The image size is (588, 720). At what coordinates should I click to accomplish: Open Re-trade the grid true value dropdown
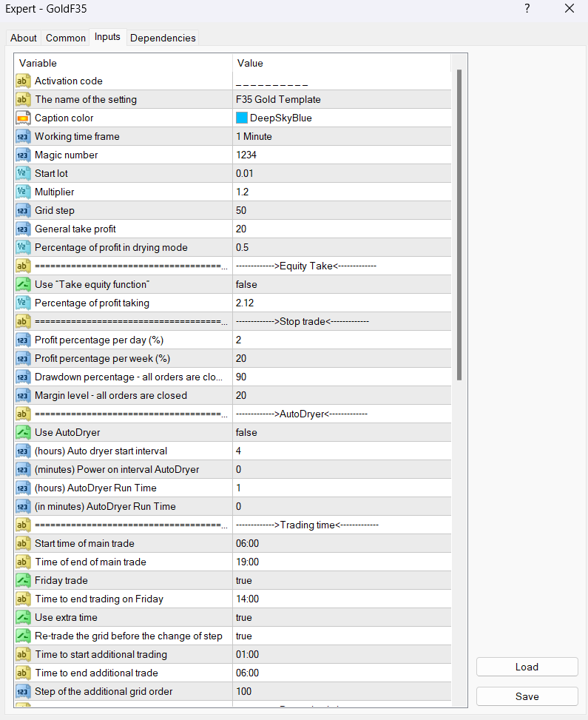tap(244, 636)
